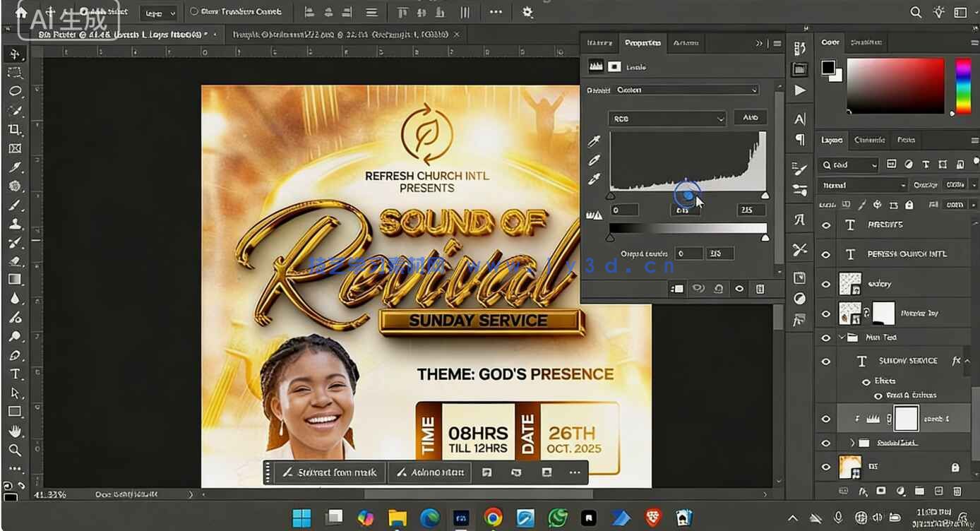Select the Elliptical Marquee tool
The width and height of the screenshot is (980, 531).
pyautogui.click(x=15, y=91)
